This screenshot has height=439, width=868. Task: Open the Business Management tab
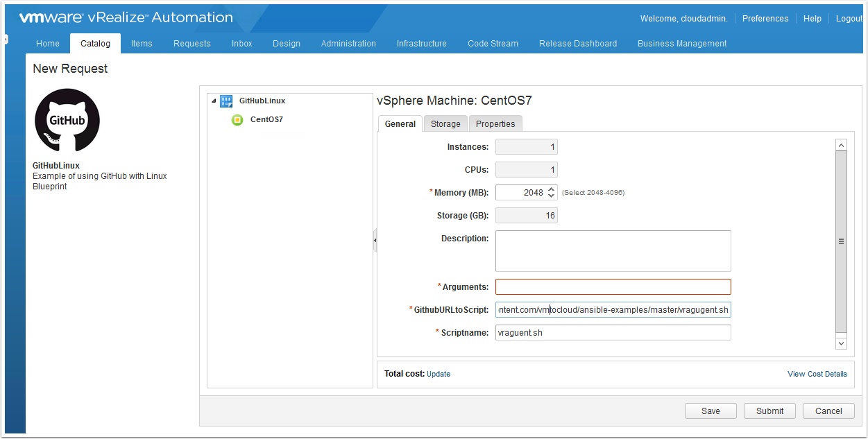[x=682, y=43]
